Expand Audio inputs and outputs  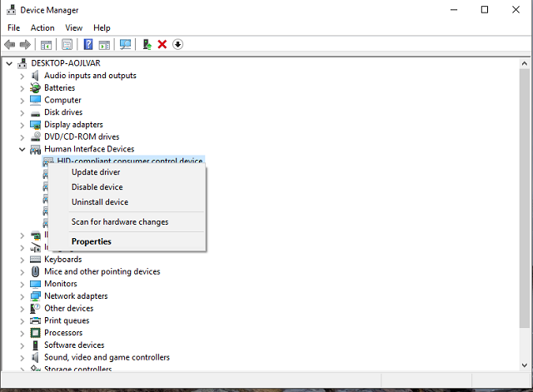tap(22, 76)
